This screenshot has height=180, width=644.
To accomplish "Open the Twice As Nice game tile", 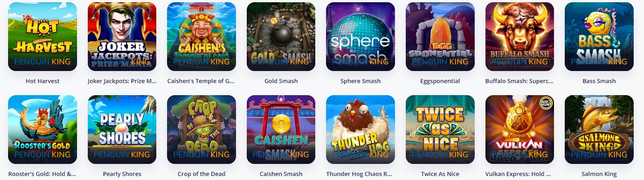I will [x=440, y=130].
